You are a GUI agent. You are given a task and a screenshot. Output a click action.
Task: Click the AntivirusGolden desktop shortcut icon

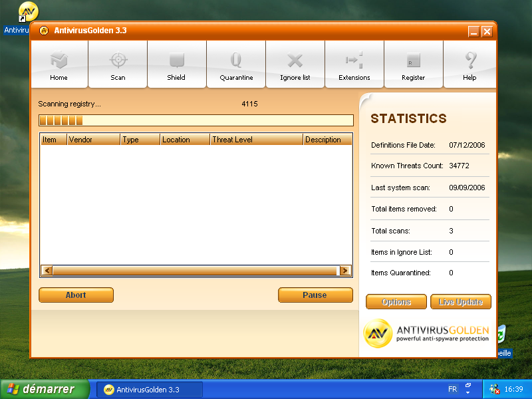pyautogui.click(x=28, y=12)
